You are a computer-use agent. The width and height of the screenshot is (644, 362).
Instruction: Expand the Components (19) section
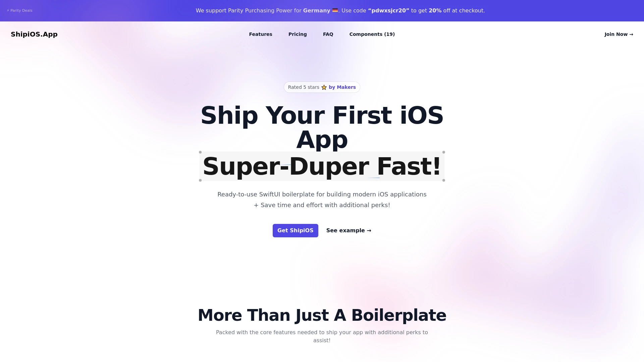click(x=372, y=34)
